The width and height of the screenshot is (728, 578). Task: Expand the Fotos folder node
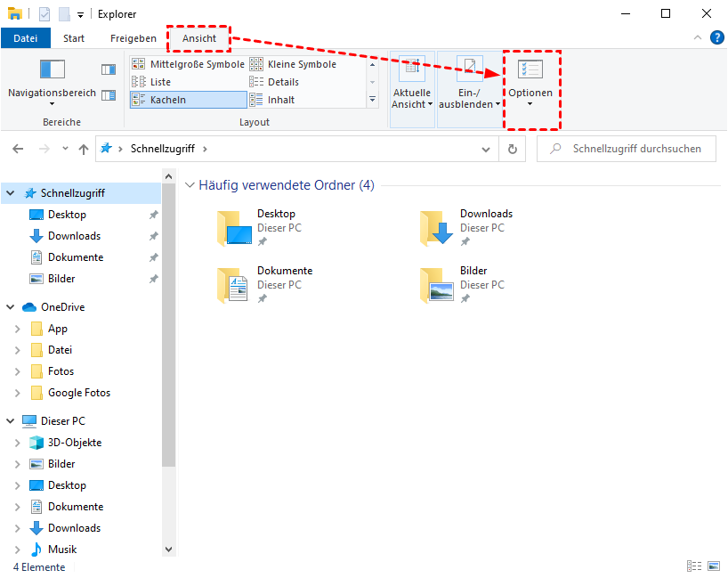click(17, 371)
